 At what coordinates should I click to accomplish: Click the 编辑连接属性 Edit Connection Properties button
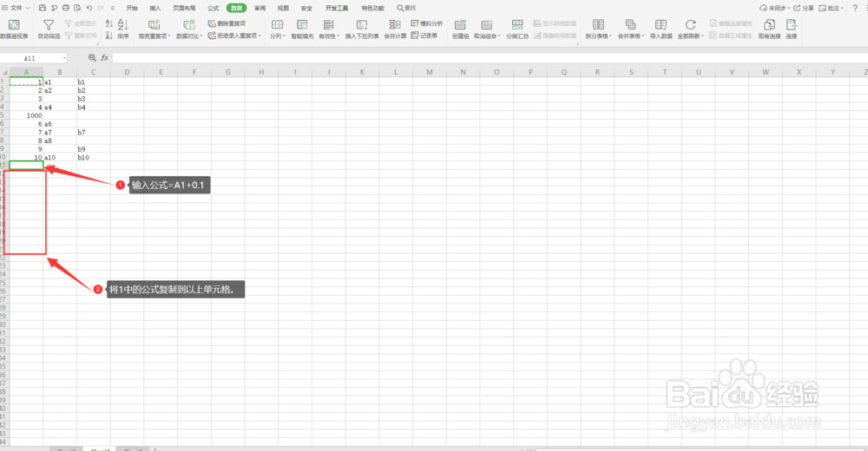coord(731,23)
